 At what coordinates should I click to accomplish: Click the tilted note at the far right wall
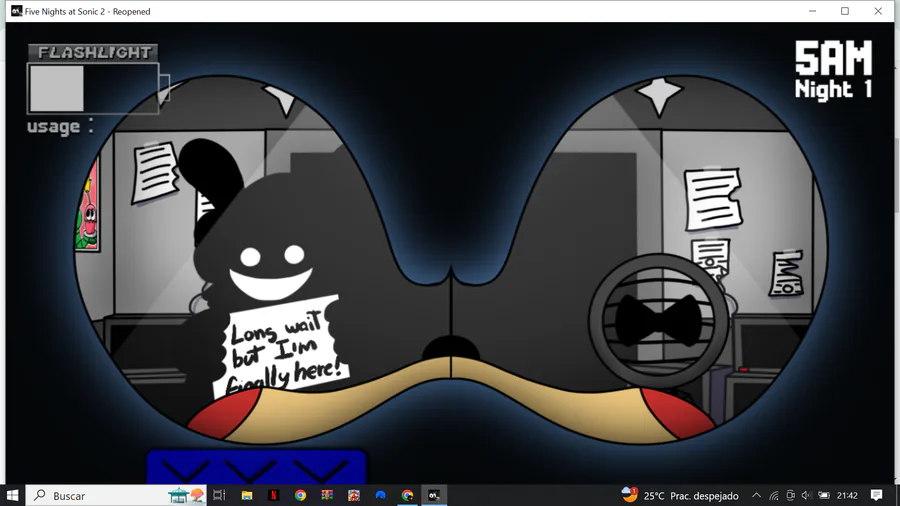click(786, 273)
